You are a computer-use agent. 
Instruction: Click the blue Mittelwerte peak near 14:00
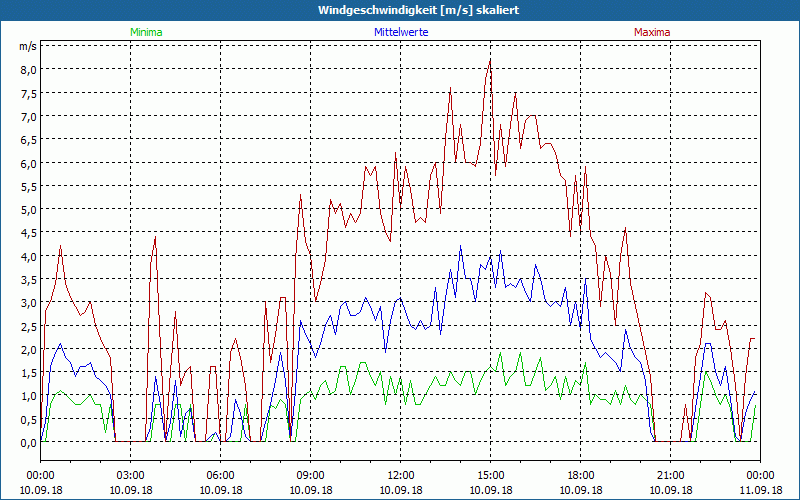click(x=461, y=246)
